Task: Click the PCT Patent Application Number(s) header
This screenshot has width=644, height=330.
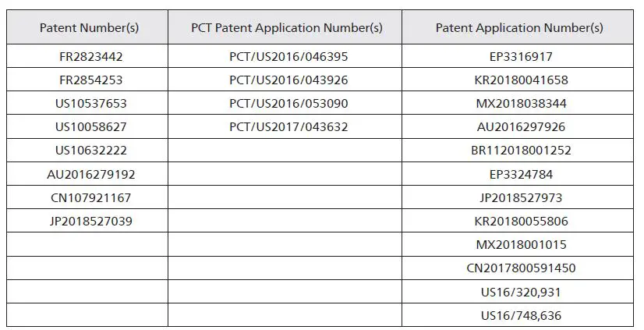Action: (286, 28)
